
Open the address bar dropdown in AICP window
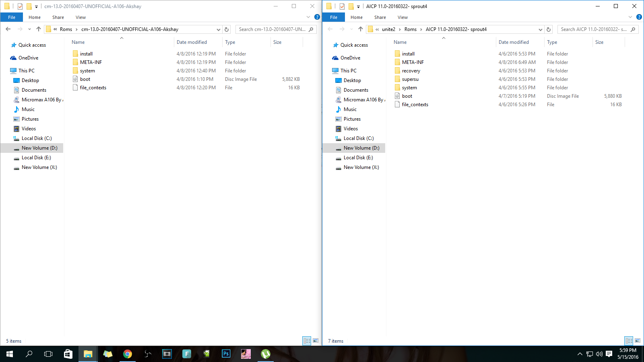[x=541, y=29]
